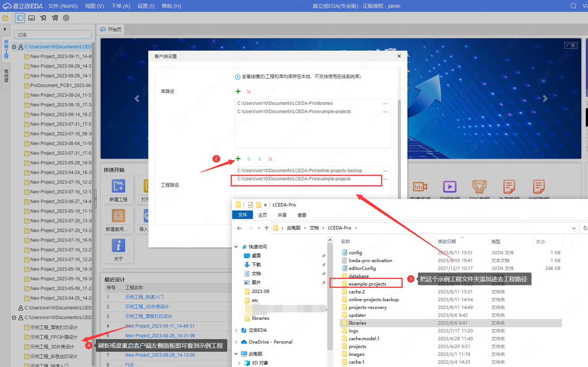Open the Explorer address bar history dropdown
The height and width of the screenshot is (367, 588).
(x=574, y=228)
